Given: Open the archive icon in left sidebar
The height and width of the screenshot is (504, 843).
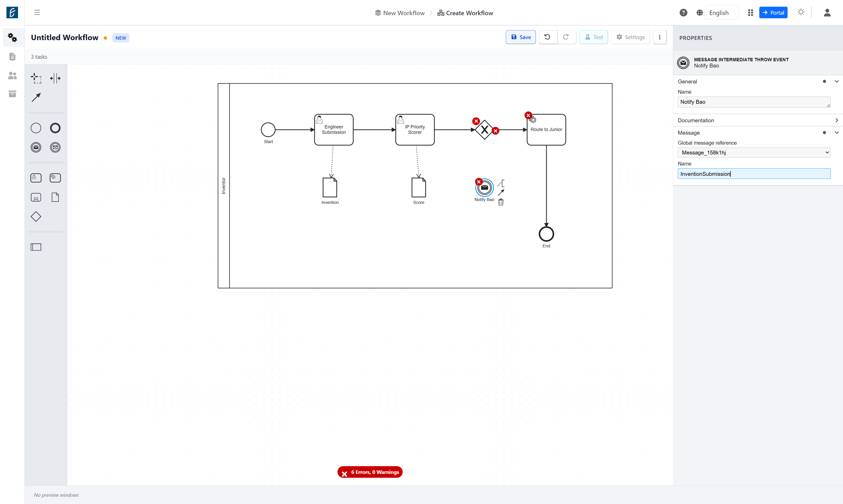Looking at the screenshot, I should (x=12, y=94).
